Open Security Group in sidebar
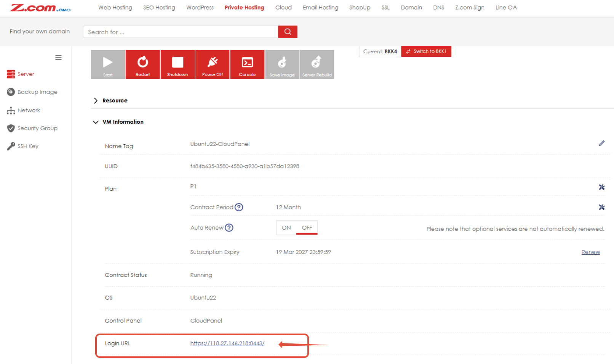Screen dimensions: 614x364 click(32, 128)
